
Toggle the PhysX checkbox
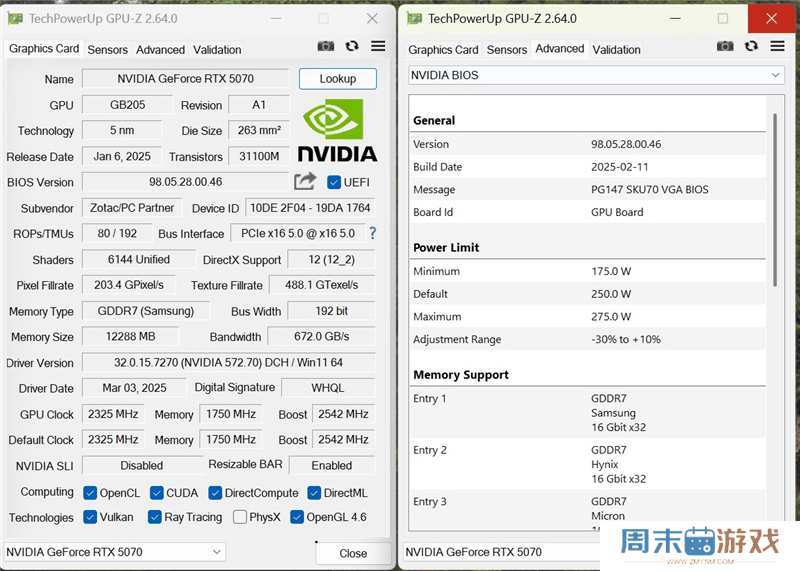pos(240,517)
